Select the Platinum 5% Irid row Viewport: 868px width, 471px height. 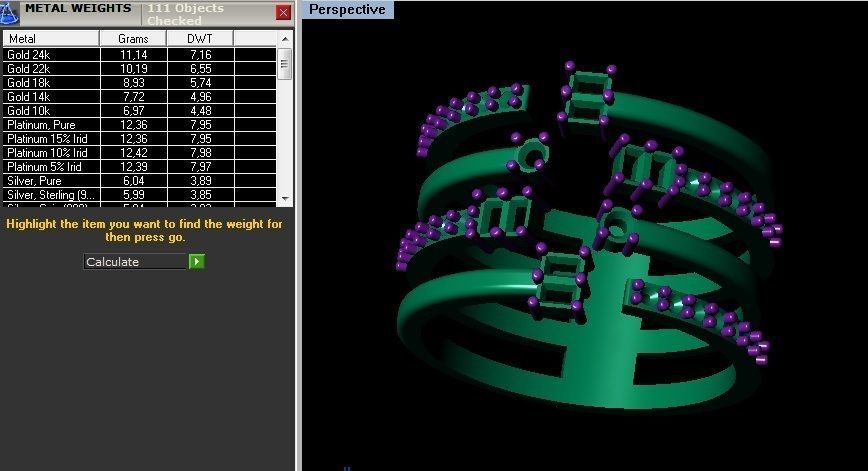140,167
